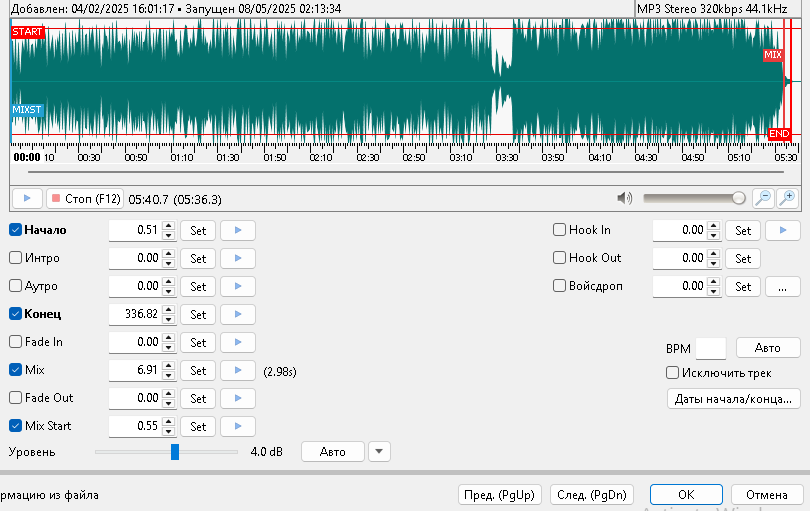Play from the Начало position

(238, 230)
